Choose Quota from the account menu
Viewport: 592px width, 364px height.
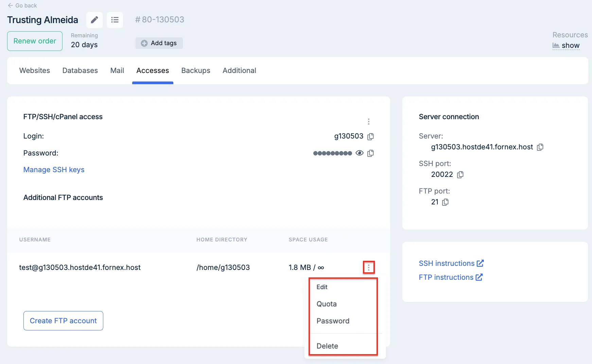tap(327, 304)
